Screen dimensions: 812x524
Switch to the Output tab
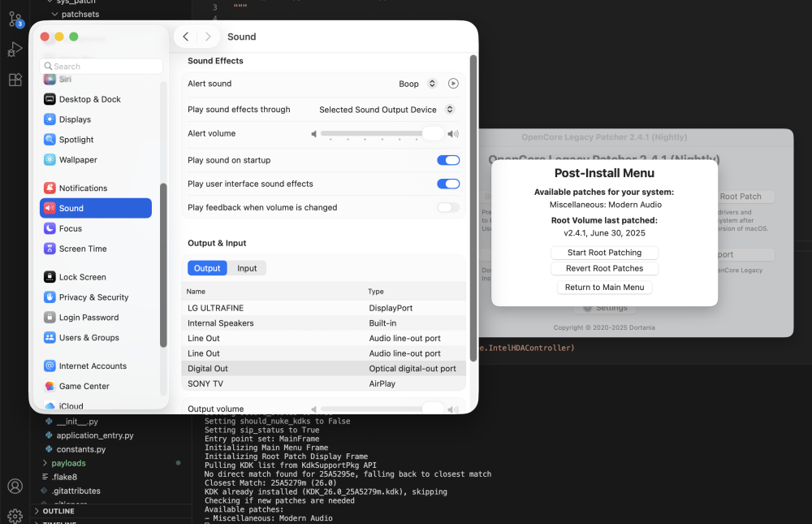(x=207, y=268)
